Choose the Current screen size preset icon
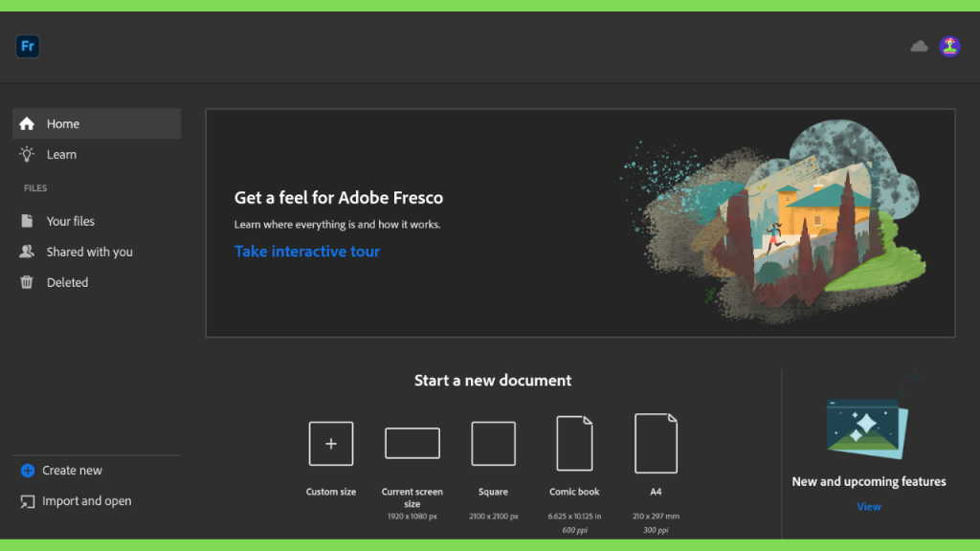Image resolution: width=980 pixels, height=551 pixels. [x=412, y=444]
